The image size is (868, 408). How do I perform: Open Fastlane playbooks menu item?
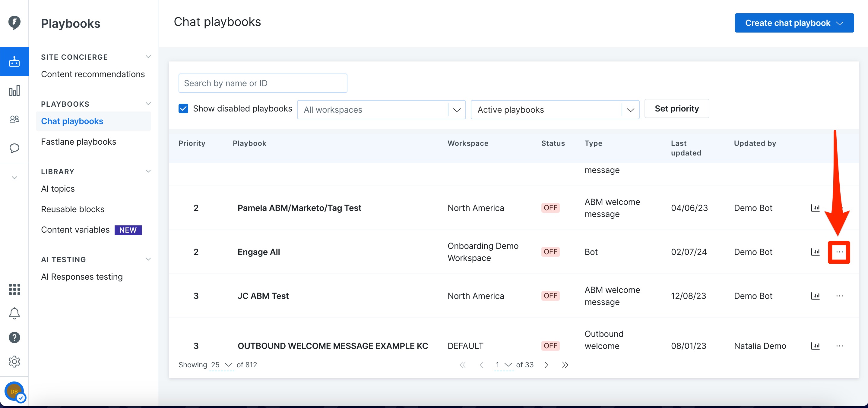click(x=78, y=142)
